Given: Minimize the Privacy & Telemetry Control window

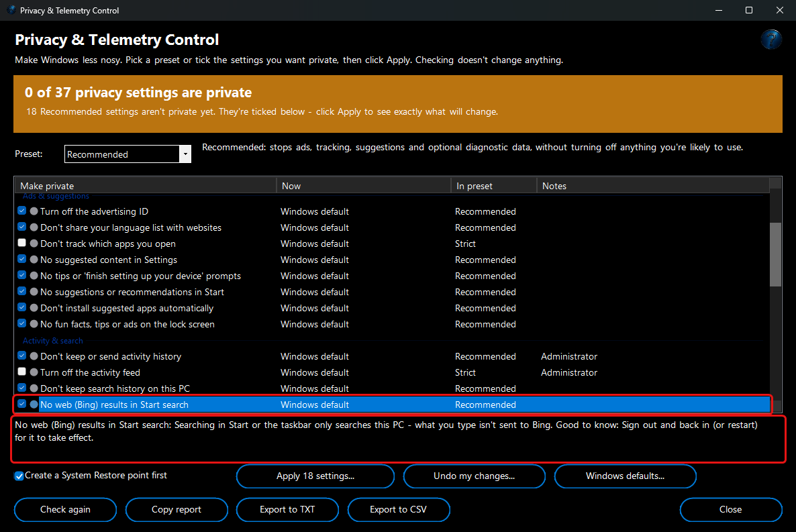Looking at the screenshot, I should (x=718, y=10).
